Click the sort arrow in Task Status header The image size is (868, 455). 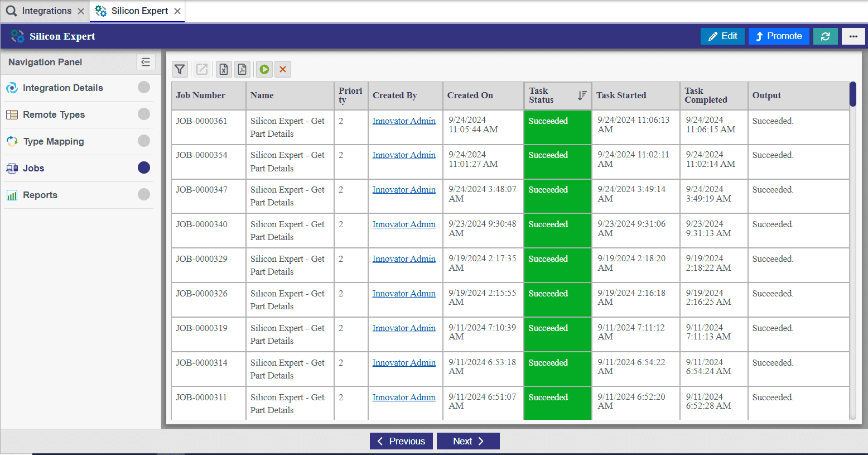click(x=582, y=95)
